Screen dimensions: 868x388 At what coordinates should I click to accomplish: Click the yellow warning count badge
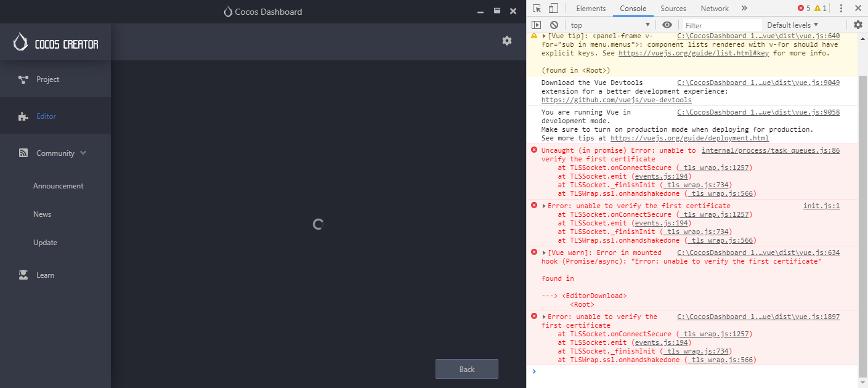821,9
